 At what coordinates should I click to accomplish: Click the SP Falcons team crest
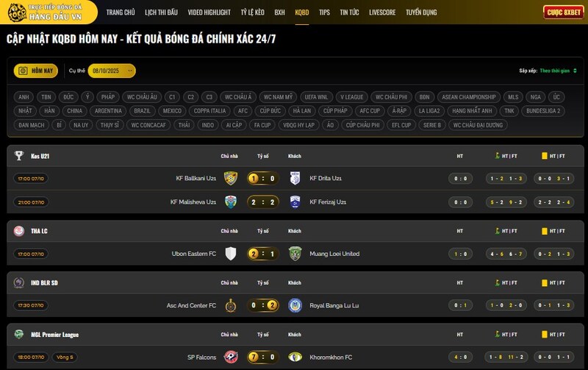coord(230,357)
